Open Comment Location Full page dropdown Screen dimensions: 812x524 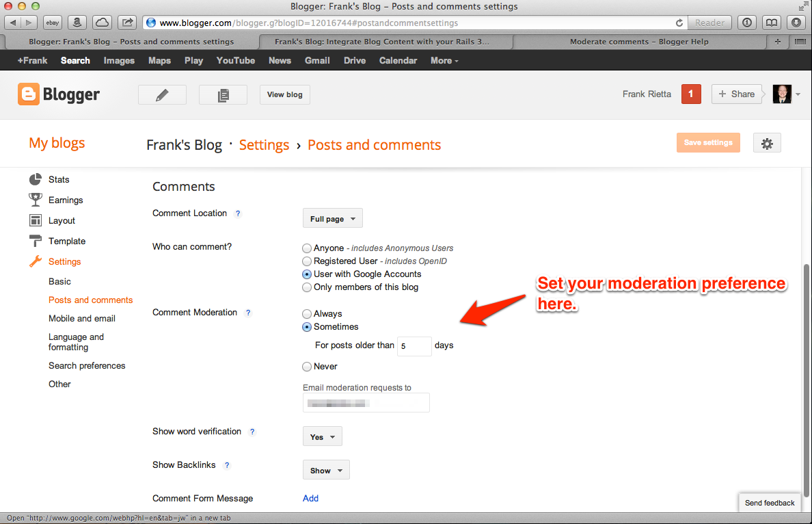pyautogui.click(x=332, y=218)
